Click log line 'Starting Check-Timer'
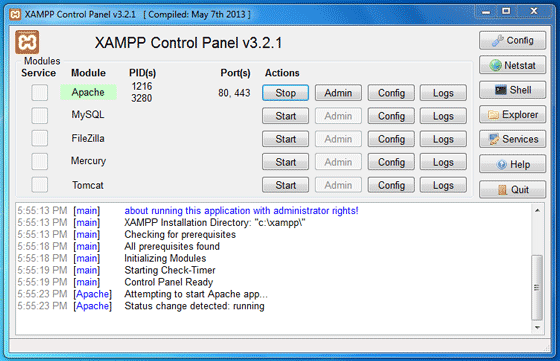 point(170,270)
